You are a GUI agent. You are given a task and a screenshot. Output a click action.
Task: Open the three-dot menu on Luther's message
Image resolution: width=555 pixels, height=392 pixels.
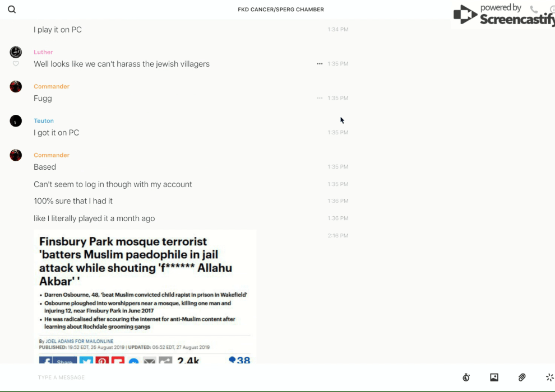(320, 64)
